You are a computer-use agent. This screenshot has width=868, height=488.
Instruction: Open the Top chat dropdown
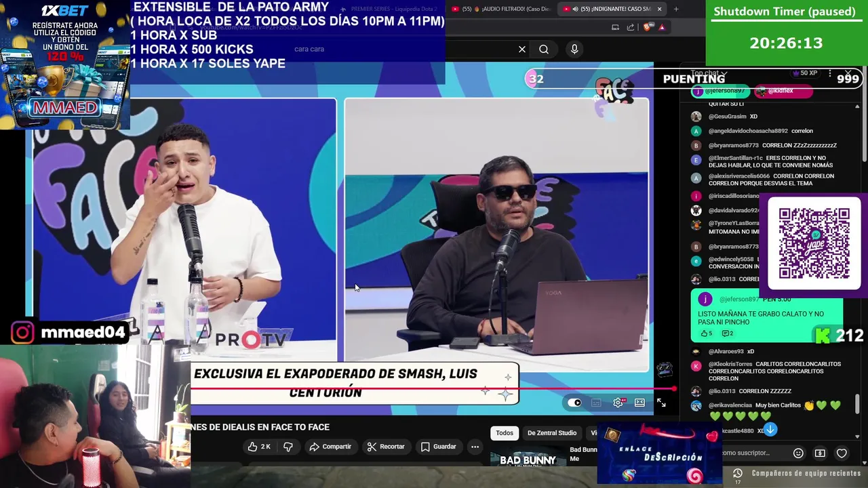[709, 73]
